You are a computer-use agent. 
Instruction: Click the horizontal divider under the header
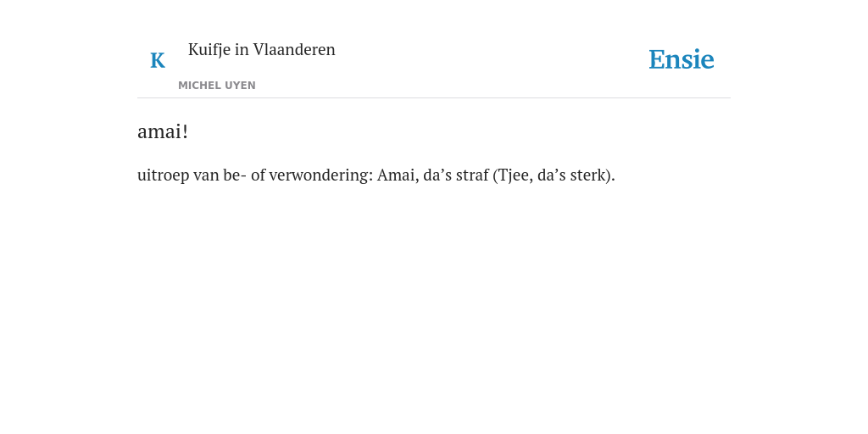[434, 98]
